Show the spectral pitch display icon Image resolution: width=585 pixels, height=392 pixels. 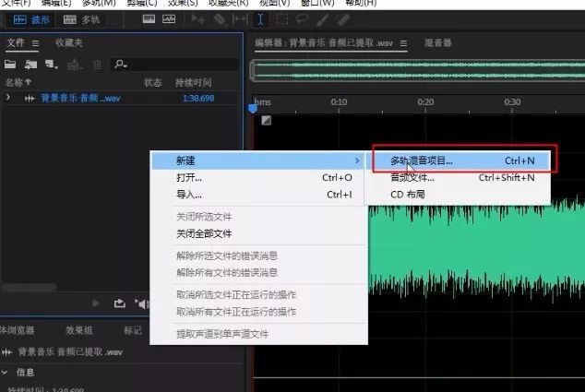(x=169, y=19)
